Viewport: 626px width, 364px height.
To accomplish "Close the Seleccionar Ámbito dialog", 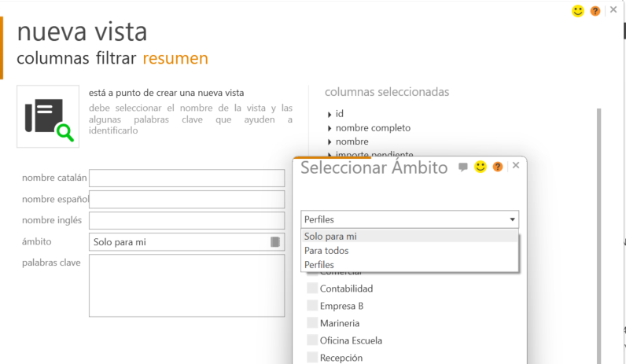I will click(x=516, y=166).
